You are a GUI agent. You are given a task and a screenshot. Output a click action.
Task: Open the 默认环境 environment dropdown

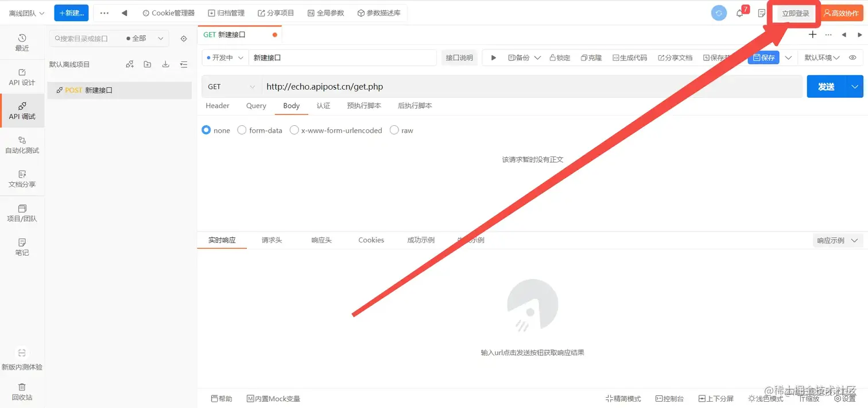(x=822, y=57)
